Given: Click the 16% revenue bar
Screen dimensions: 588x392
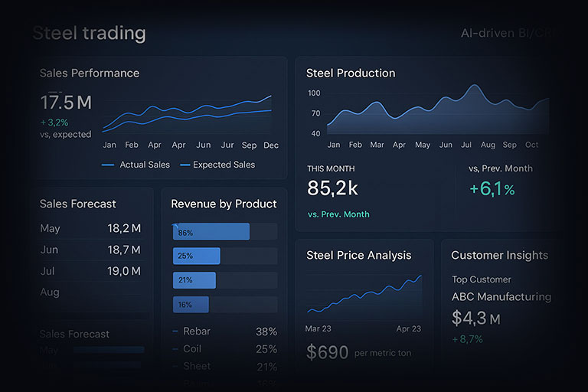Looking at the screenshot, I should pos(191,305).
